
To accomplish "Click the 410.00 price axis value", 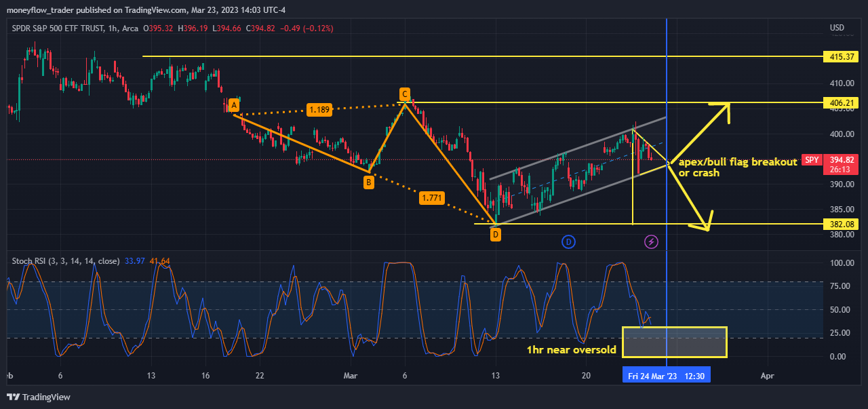I will click(x=842, y=83).
